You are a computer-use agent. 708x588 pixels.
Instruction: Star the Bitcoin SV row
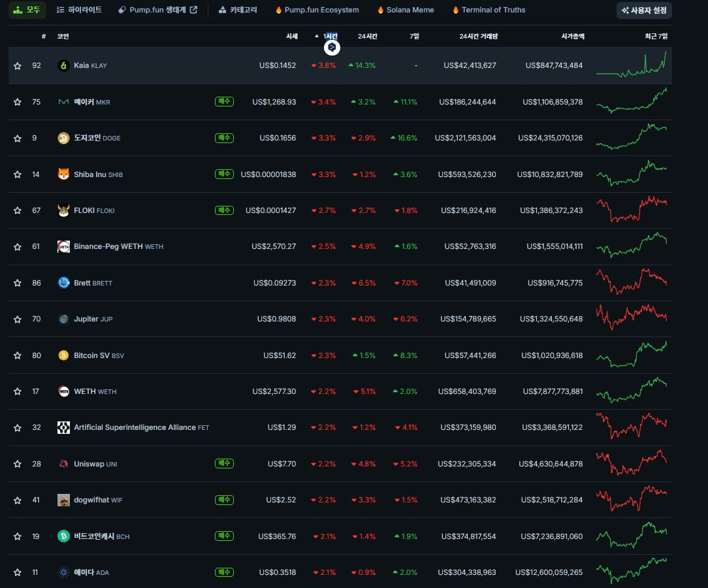tap(18, 355)
